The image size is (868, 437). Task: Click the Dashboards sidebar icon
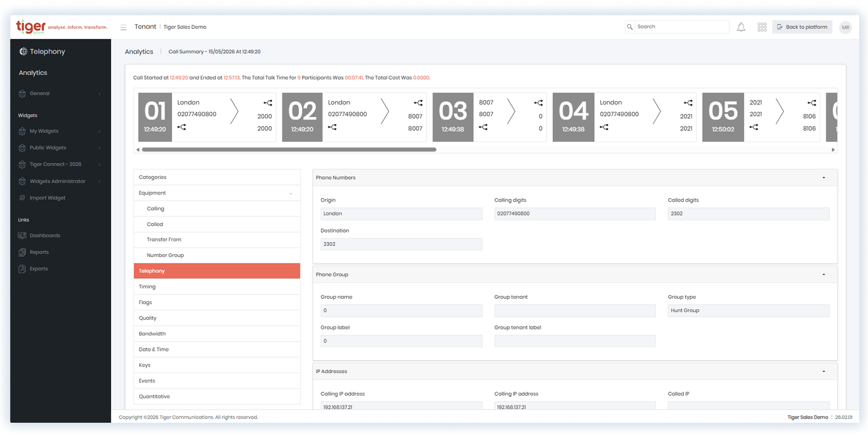(x=22, y=235)
